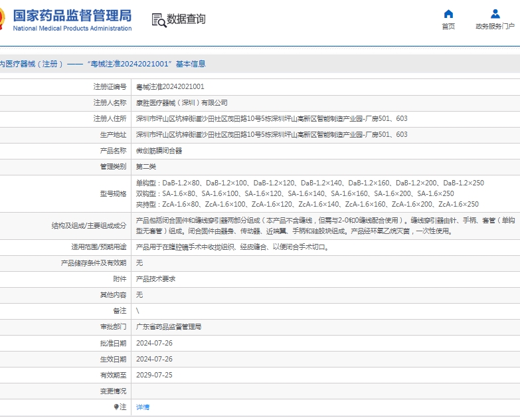Click the 管理类别 row label
520x420 pixels.
point(113,167)
